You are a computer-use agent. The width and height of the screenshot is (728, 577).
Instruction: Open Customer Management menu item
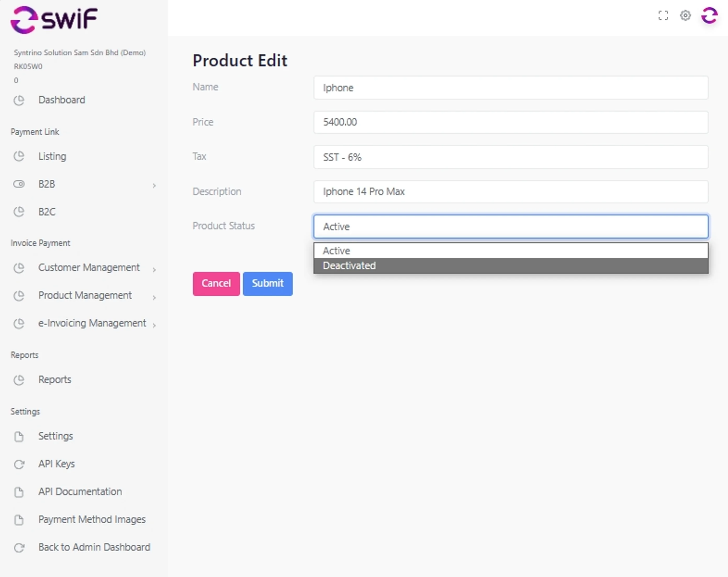click(x=89, y=268)
